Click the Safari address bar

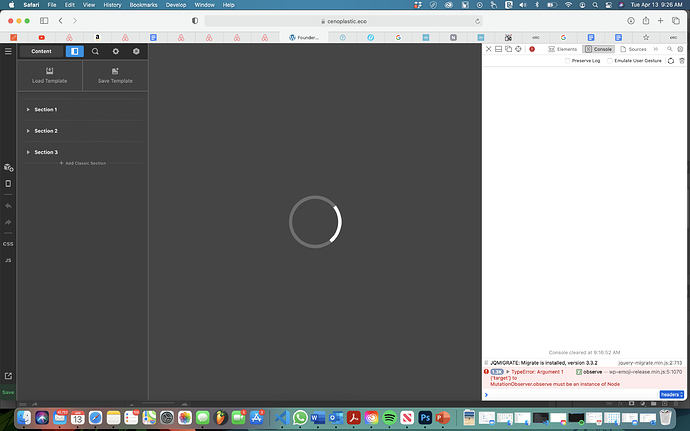tap(343, 21)
